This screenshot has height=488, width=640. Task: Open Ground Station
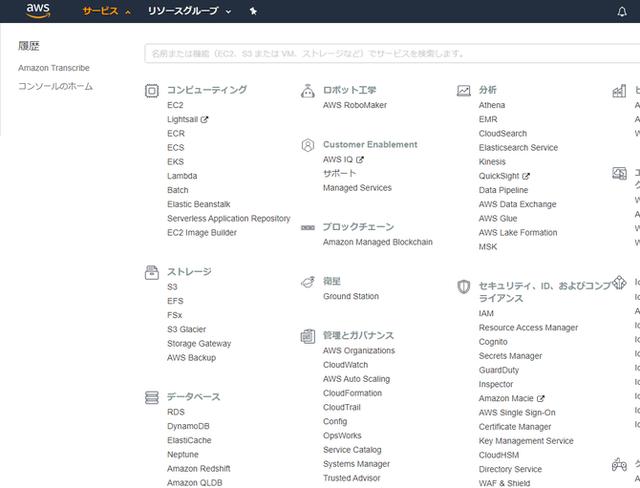pos(351,296)
